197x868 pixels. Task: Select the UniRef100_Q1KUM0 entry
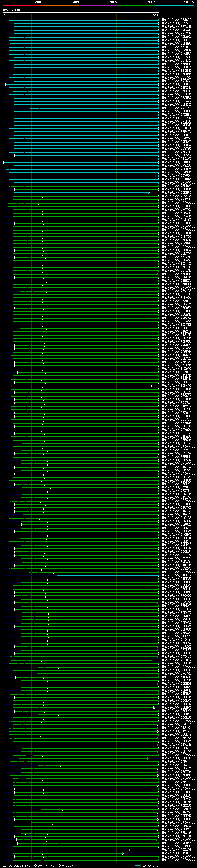click(177, 162)
